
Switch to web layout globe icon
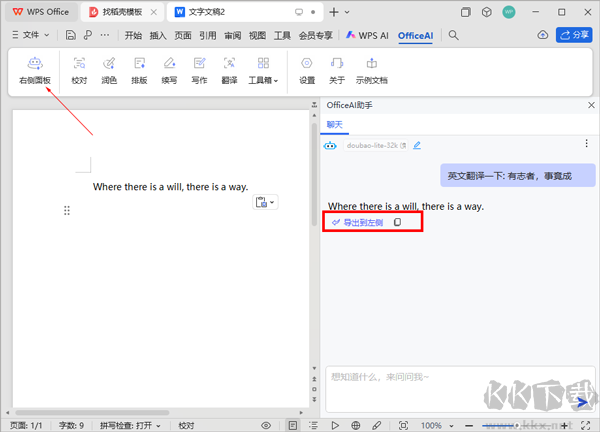tap(355, 425)
